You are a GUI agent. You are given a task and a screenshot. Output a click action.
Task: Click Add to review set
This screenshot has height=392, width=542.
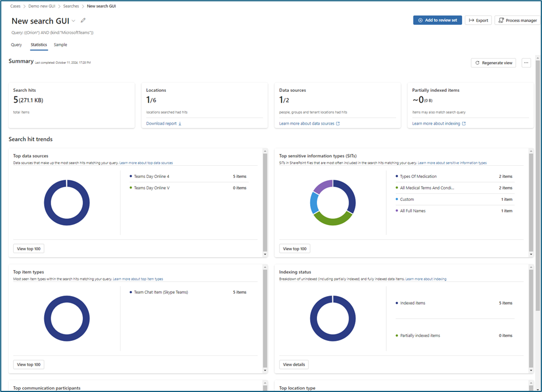point(437,21)
